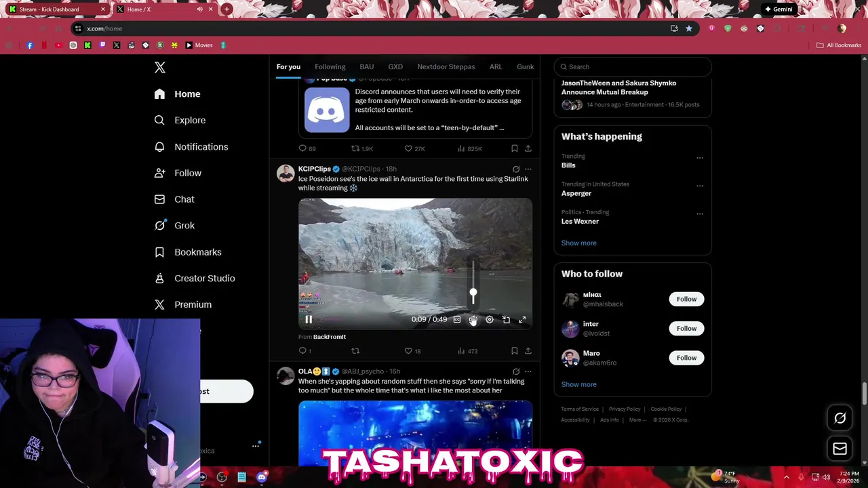
Task: Open Discord from the Windows taskbar
Action: tap(262, 477)
